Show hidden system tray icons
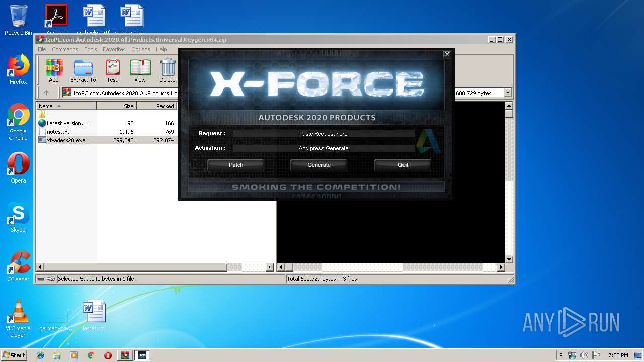Image resolution: width=644 pixels, height=362 pixels. point(561,355)
